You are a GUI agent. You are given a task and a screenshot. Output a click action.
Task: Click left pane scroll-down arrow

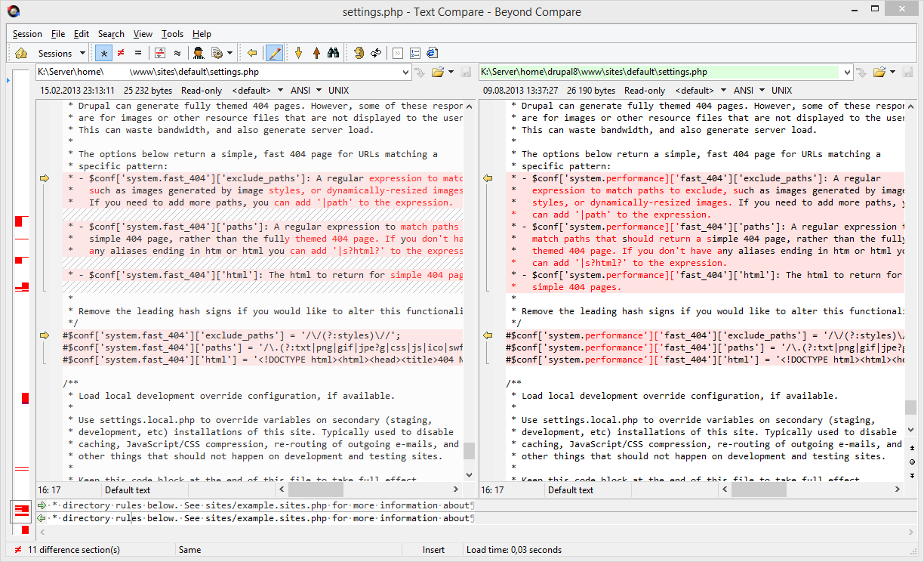point(469,475)
